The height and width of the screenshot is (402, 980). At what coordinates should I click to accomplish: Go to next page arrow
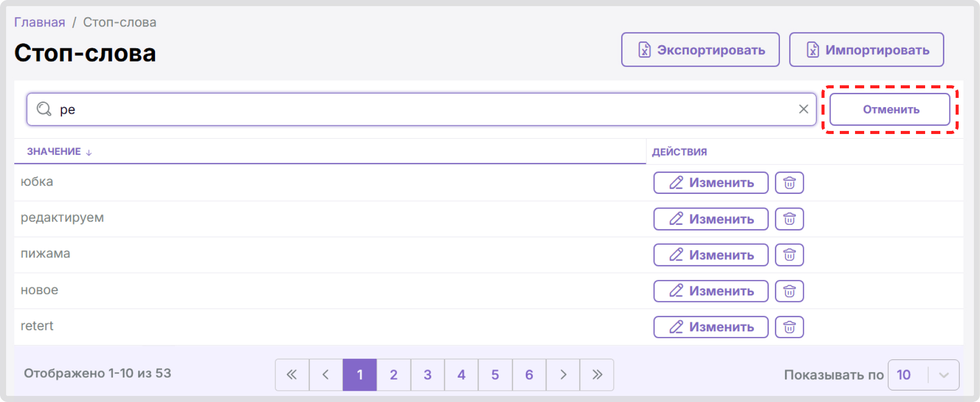click(x=563, y=375)
